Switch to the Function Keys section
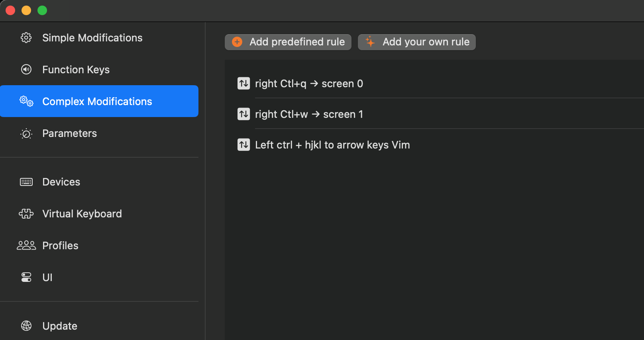The width and height of the screenshot is (644, 340). 76,70
